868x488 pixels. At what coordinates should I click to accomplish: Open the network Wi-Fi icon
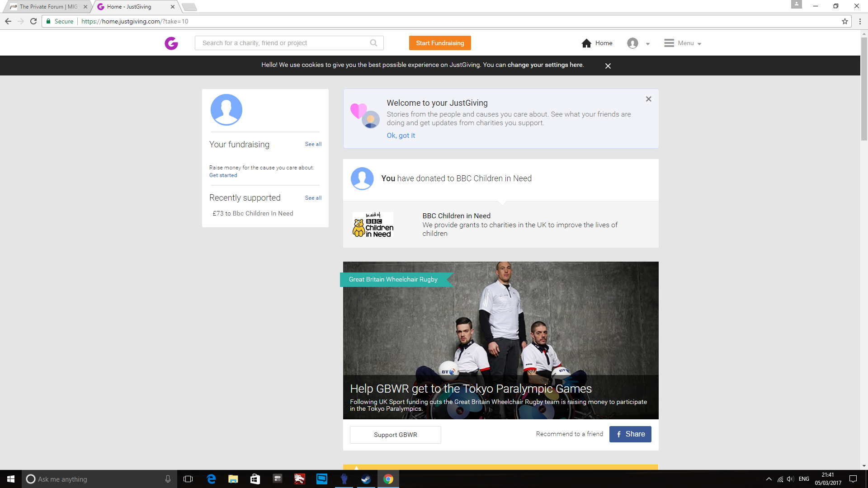point(780,479)
